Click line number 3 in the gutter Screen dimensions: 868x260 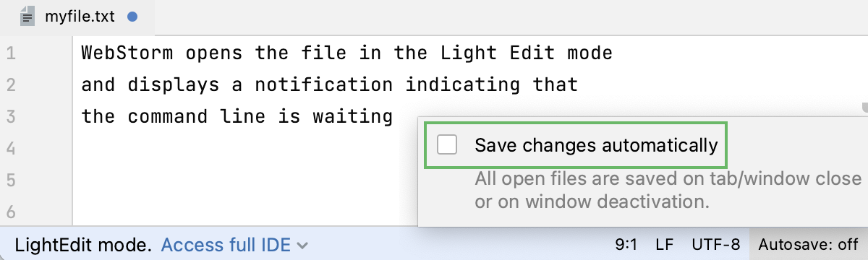[11, 116]
